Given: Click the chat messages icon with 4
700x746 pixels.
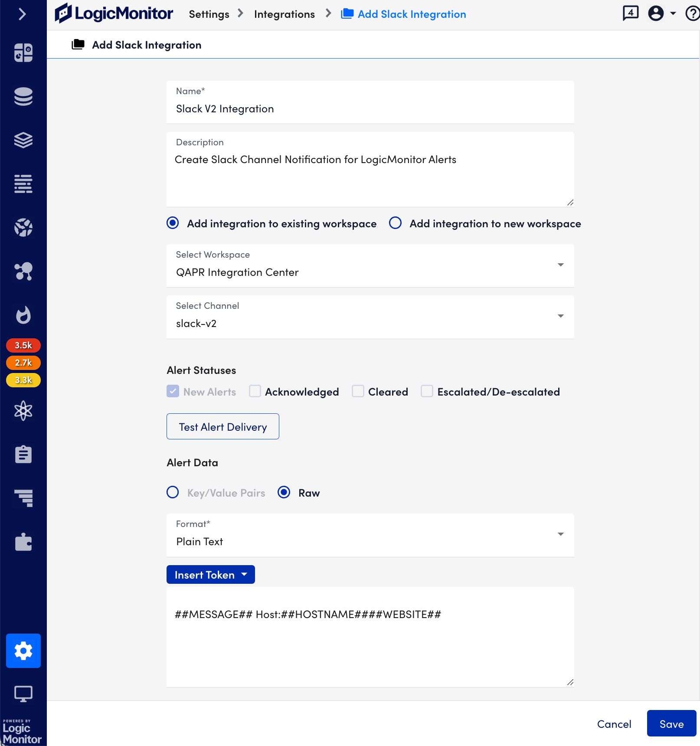Looking at the screenshot, I should tap(630, 13).
